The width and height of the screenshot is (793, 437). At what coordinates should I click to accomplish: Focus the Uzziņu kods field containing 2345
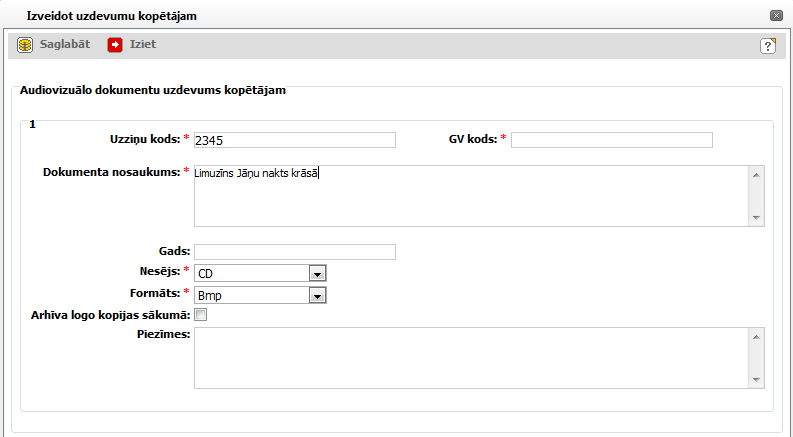(295, 140)
